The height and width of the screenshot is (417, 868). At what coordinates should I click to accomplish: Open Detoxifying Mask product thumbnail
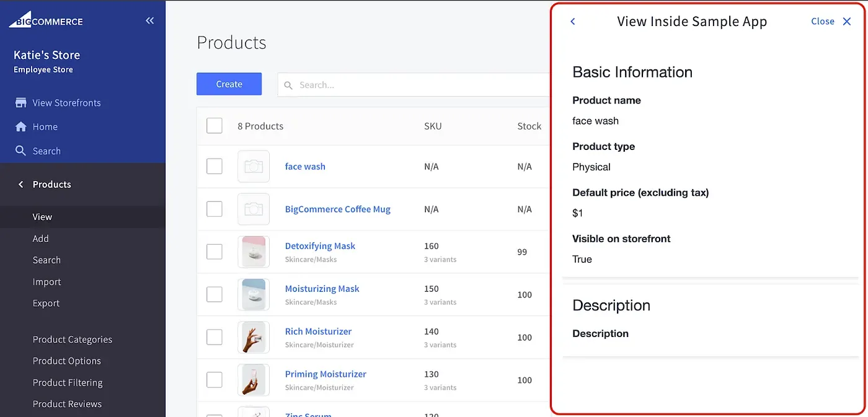254,252
